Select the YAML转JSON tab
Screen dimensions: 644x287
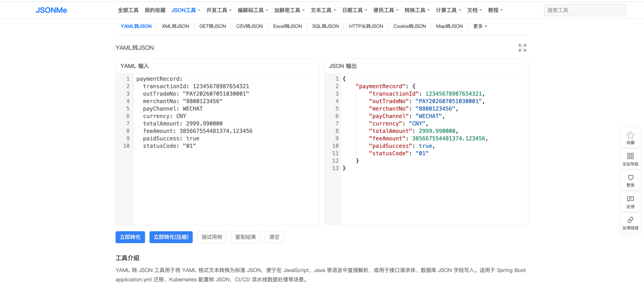click(x=136, y=26)
